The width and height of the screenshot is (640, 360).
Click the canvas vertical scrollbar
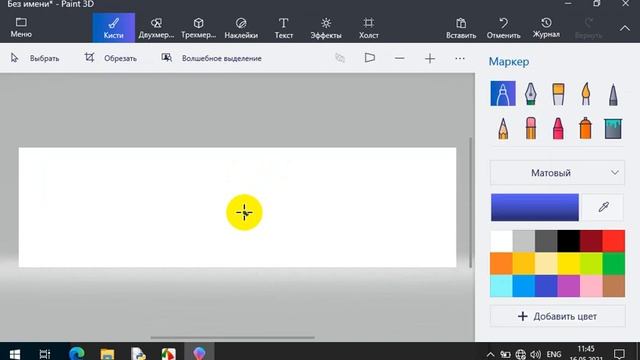470,203
